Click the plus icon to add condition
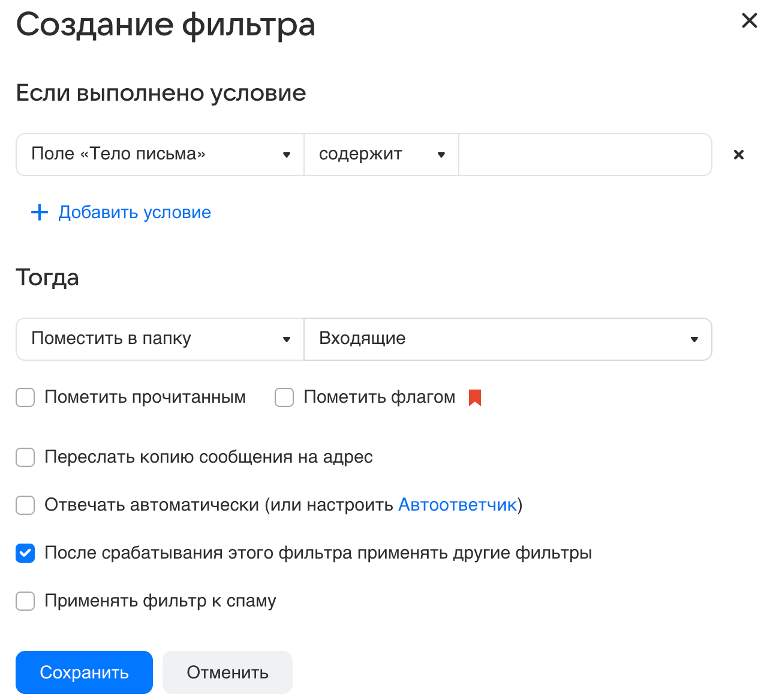The height and width of the screenshot is (700, 770). point(40,212)
